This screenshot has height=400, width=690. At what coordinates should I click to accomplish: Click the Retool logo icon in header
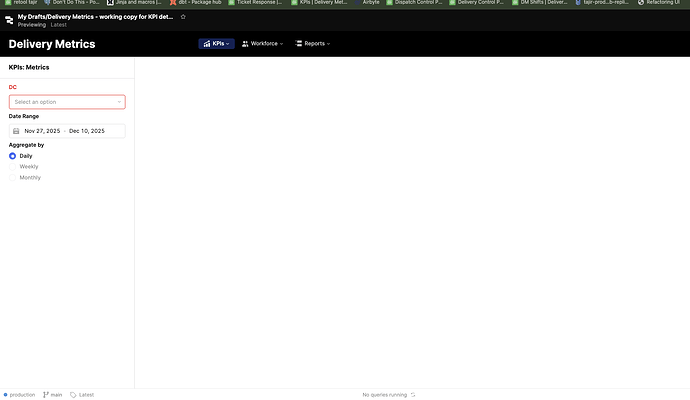point(9,19)
